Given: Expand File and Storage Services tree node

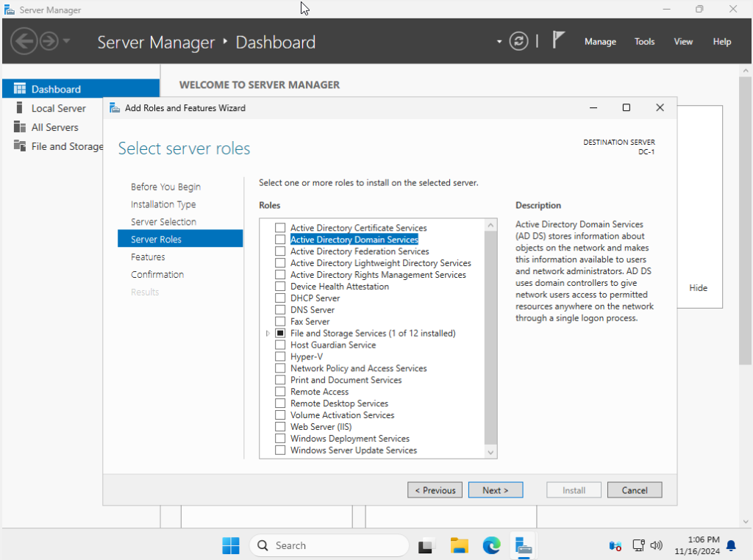Looking at the screenshot, I should click(268, 333).
